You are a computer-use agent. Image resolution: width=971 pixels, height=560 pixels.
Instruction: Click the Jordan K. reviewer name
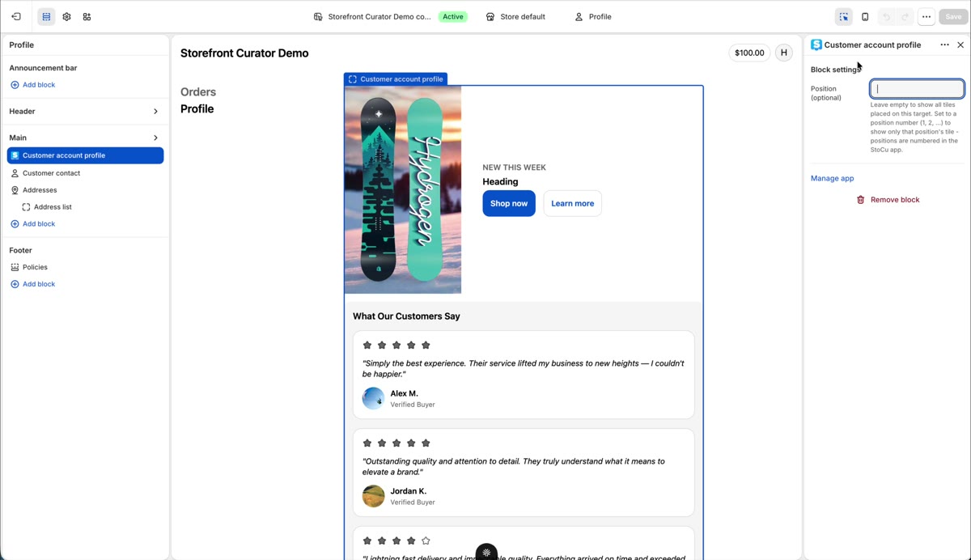click(x=408, y=491)
